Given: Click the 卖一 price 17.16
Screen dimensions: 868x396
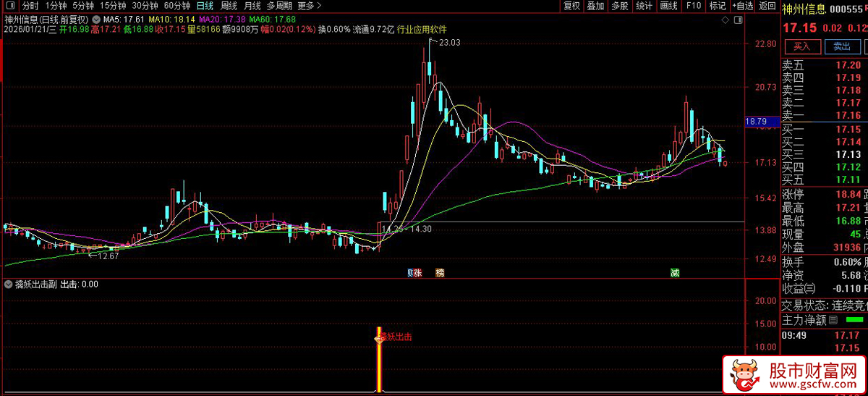Looking at the screenshot, I should pos(848,115).
